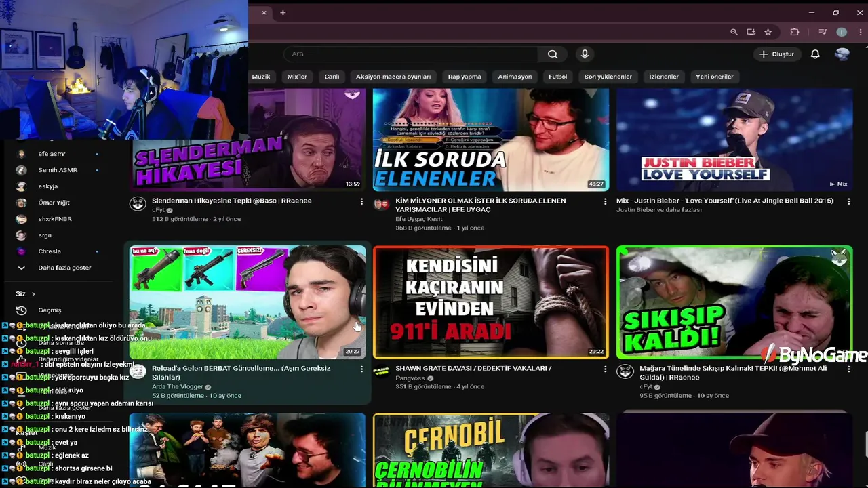Select Aksiyon-macera oyunları chip
Screen dimensions: 868x488
[393, 77]
